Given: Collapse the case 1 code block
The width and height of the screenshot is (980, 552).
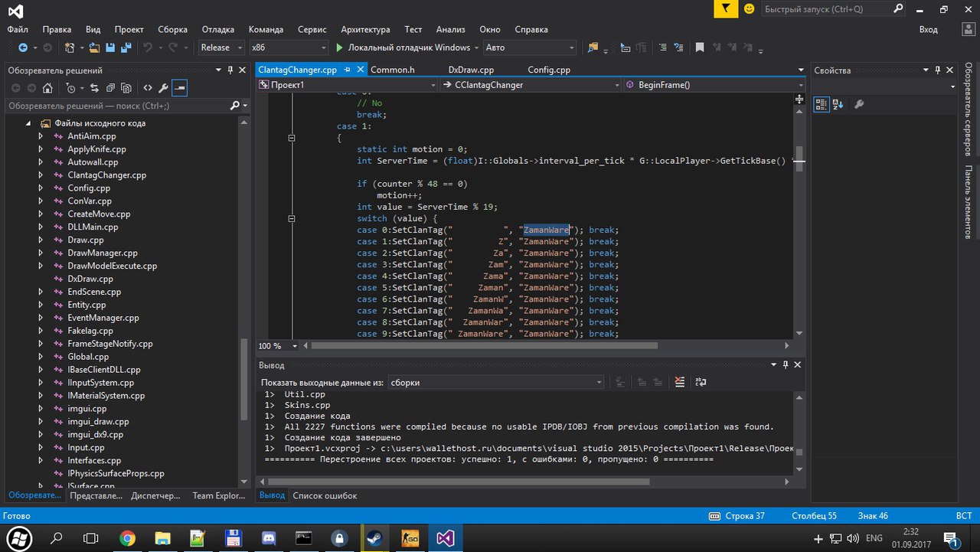Looking at the screenshot, I should [292, 138].
